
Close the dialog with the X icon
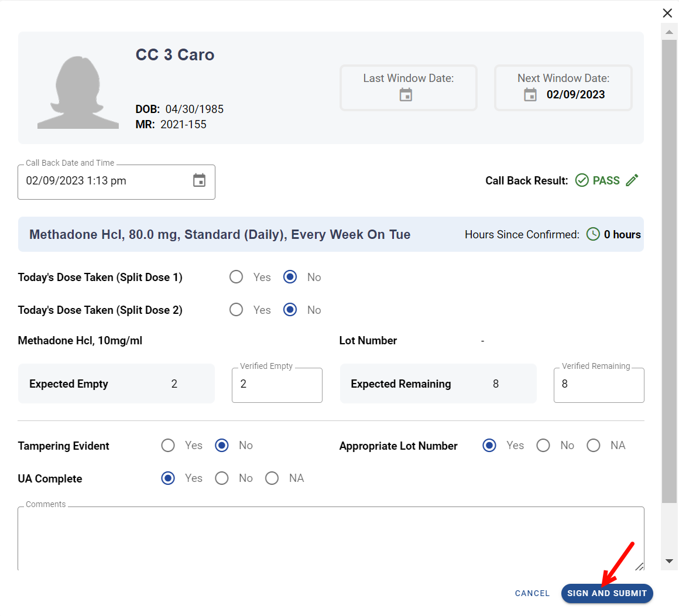pos(667,13)
